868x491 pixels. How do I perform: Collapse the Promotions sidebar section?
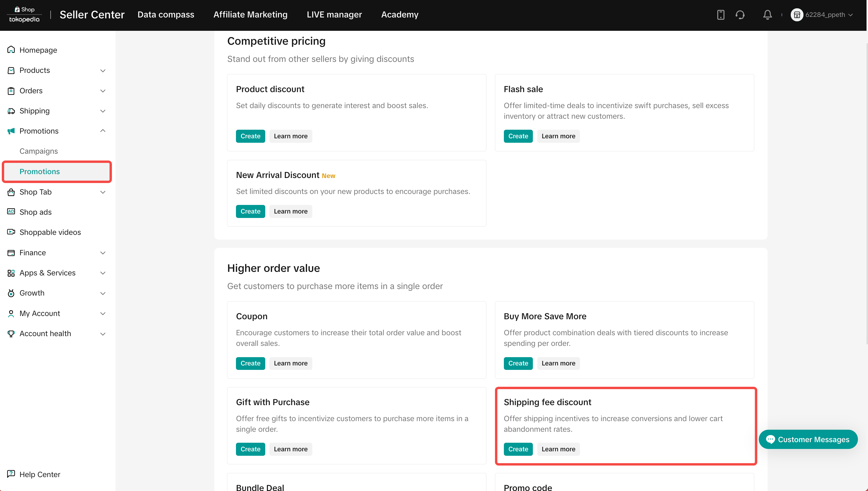point(103,131)
